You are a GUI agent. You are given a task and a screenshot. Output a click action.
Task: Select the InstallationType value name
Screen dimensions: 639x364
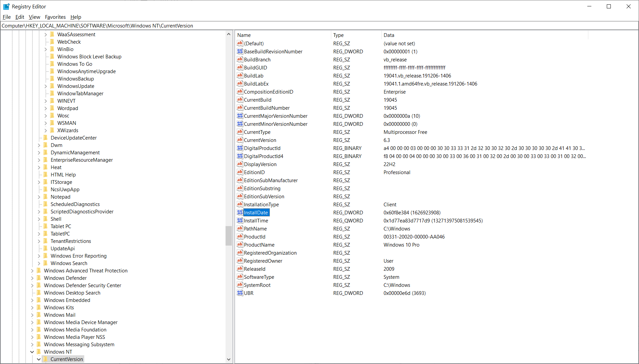(x=261, y=204)
